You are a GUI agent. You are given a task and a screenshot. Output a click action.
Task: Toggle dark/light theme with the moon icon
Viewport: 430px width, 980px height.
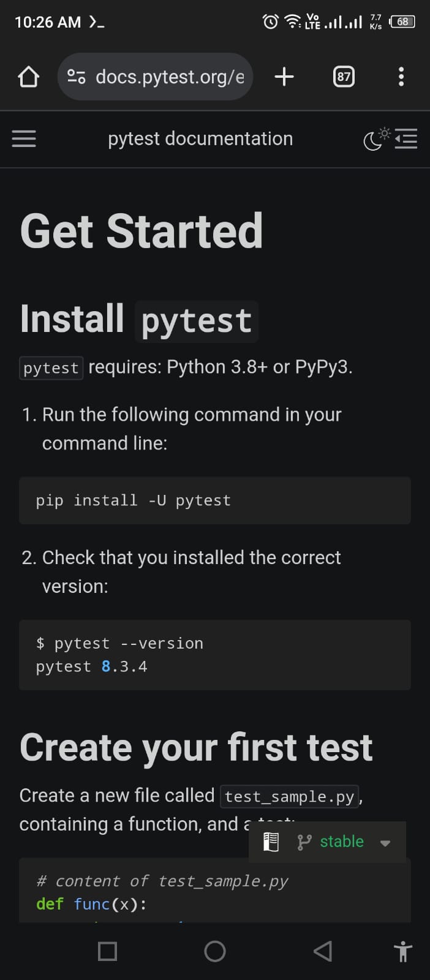click(x=372, y=140)
